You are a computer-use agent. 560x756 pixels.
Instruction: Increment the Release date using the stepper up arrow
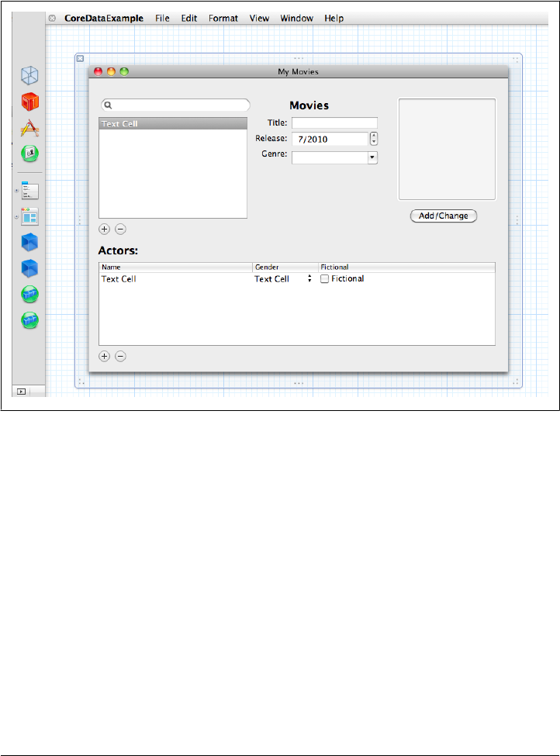(374, 136)
